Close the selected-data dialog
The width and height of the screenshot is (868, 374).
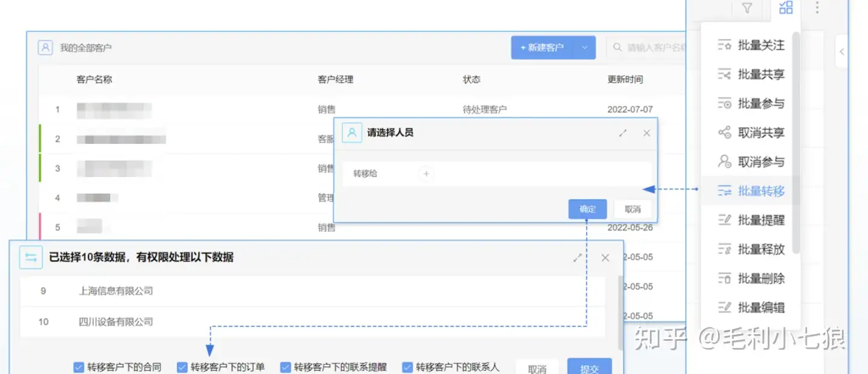(605, 258)
